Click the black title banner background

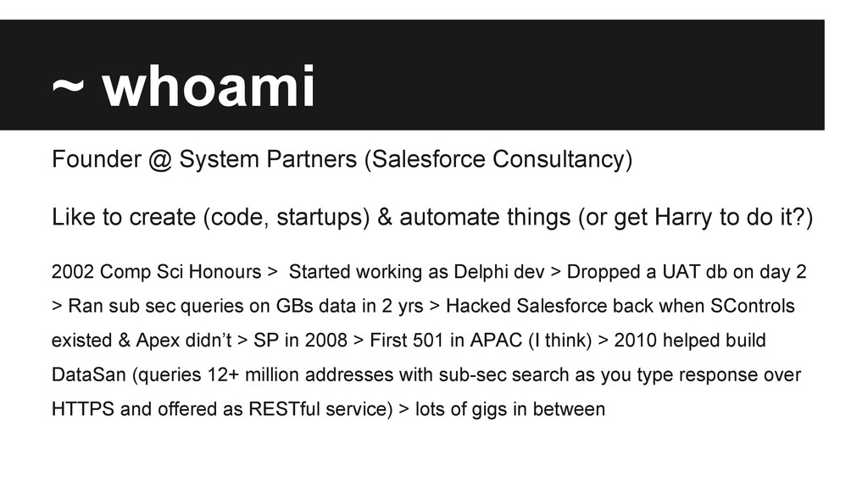click(x=593, y=76)
